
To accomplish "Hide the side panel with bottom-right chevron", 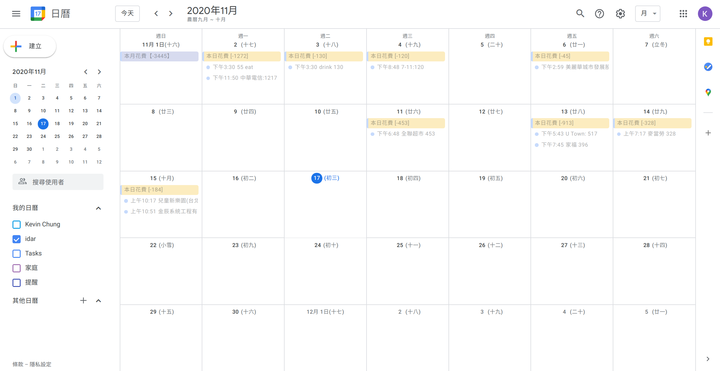I will [x=708, y=359].
